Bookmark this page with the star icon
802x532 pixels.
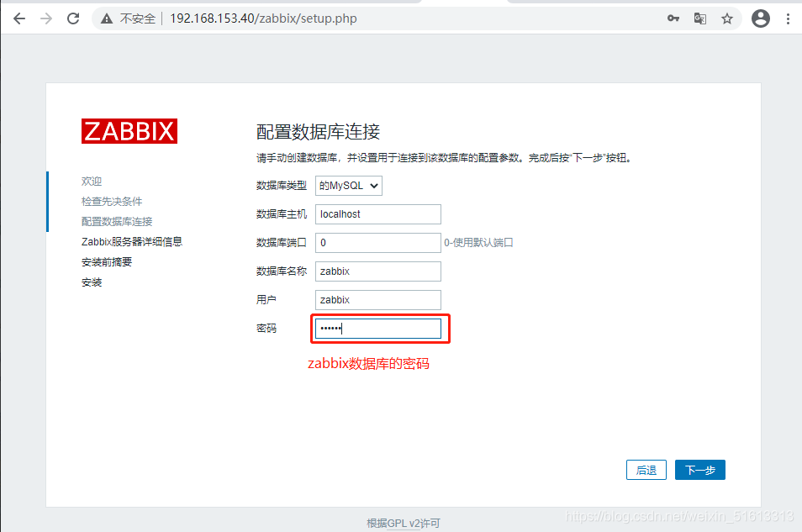pyautogui.click(x=727, y=19)
